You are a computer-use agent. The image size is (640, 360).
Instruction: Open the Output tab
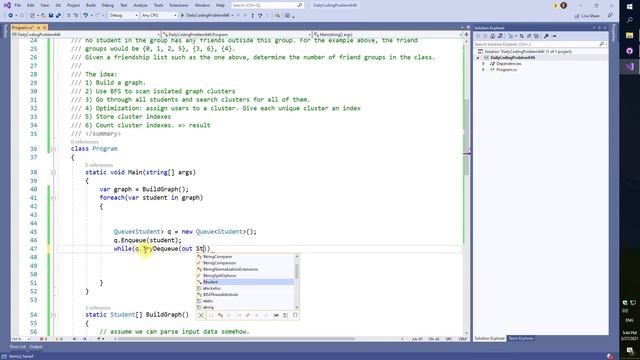point(36,347)
